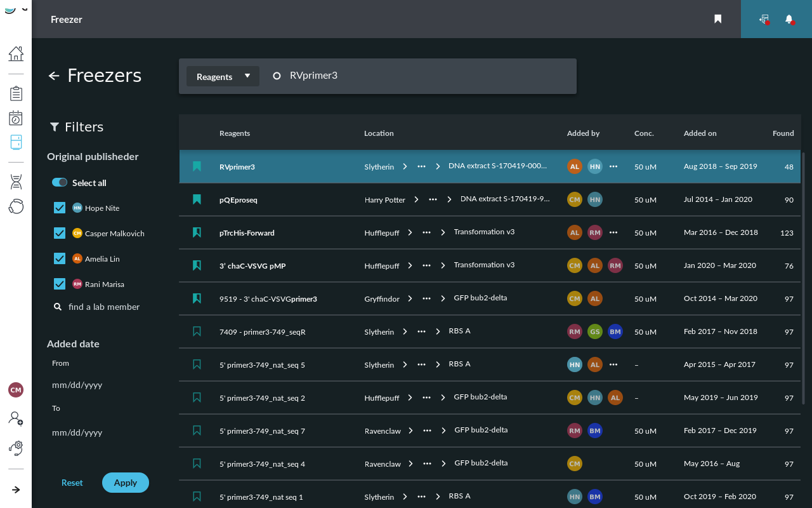812x508 pixels.
Task: Open the DNA sequences icon in sidebar
Action: 16,182
